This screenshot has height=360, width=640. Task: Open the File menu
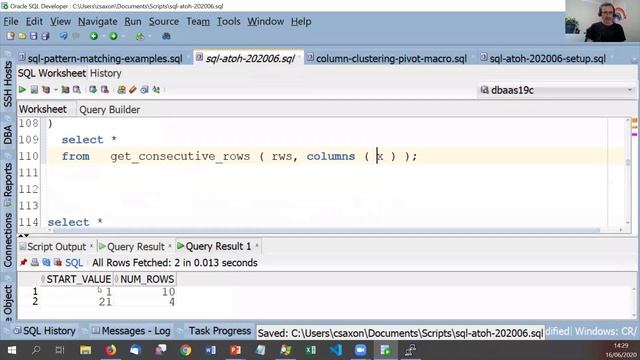(11, 21)
